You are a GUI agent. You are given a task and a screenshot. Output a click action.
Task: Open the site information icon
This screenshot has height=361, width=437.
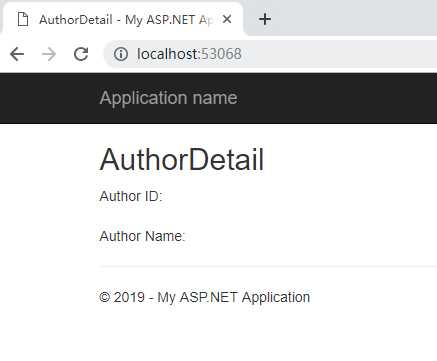(x=121, y=54)
